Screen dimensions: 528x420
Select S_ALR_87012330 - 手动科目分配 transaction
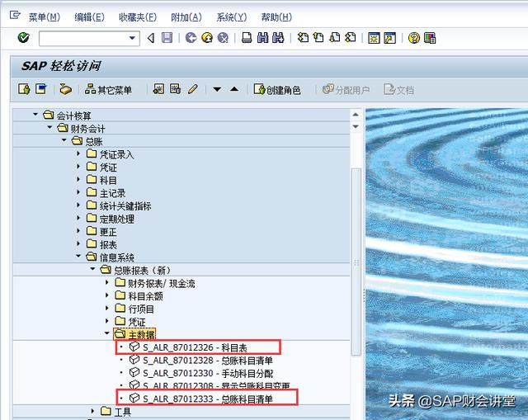pyautogui.click(x=208, y=373)
